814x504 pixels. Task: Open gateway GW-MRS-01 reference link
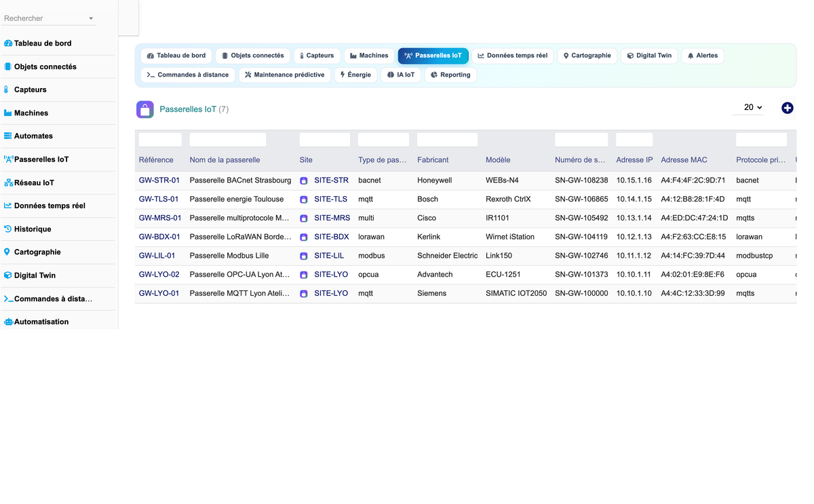point(160,218)
